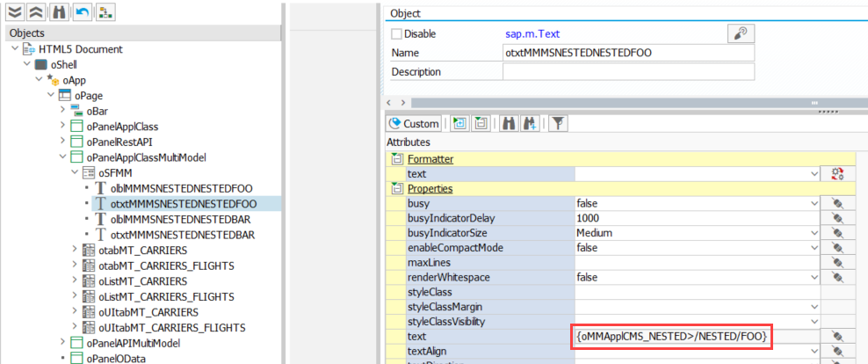The image size is (868, 364).
Task: Open the Formatter text dropdown
Action: click(814, 174)
